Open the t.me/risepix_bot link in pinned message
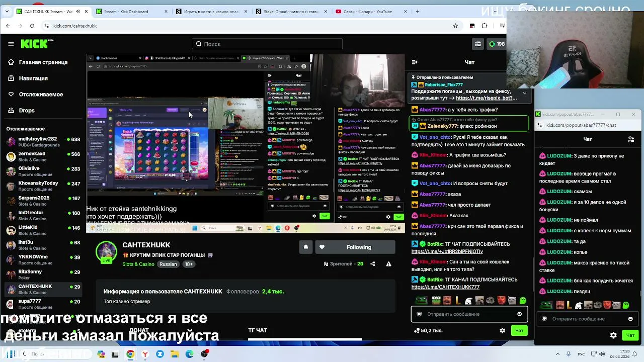644x362 pixels. click(x=486, y=98)
